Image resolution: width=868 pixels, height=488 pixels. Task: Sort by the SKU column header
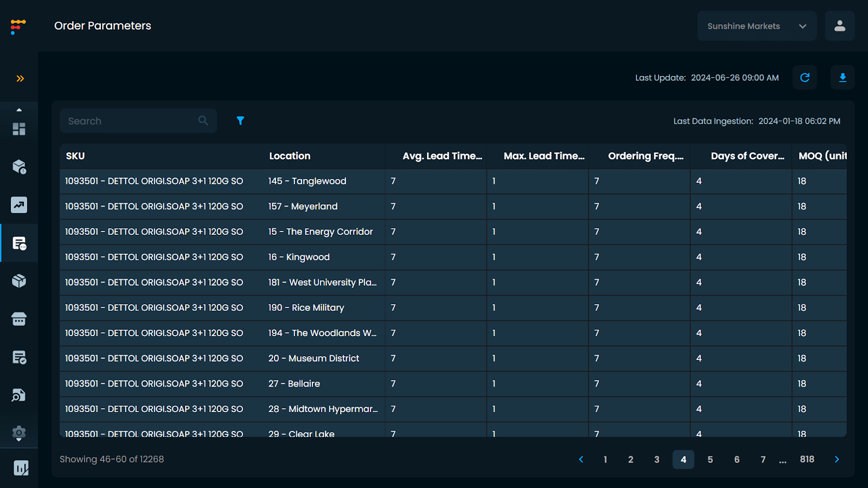point(75,156)
